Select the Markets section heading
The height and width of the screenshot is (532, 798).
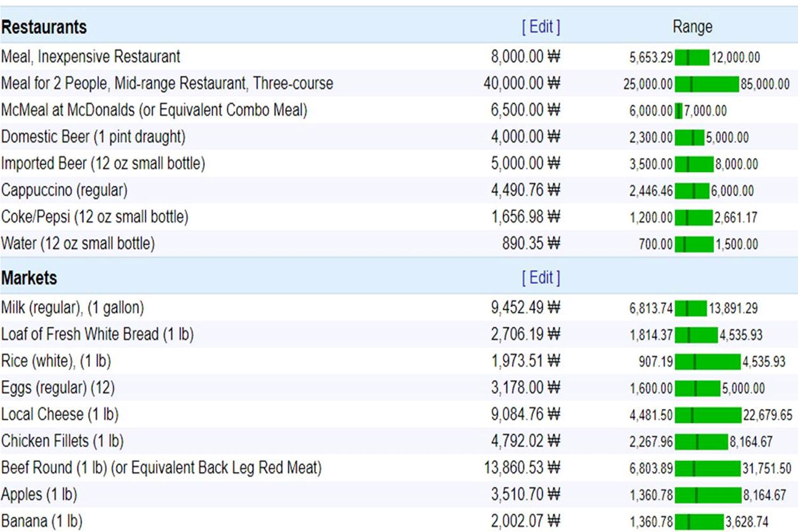click(x=29, y=278)
